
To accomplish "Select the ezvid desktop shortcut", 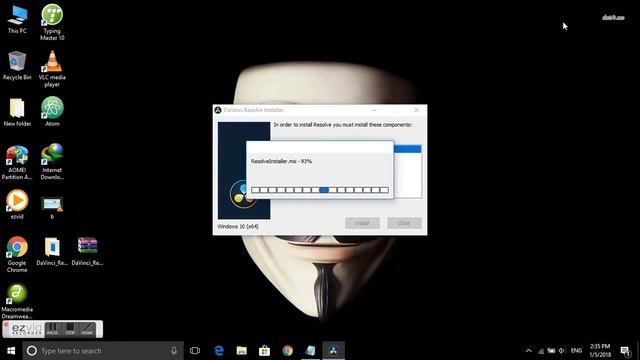I will pyautogui.click(x=17, y=204).
